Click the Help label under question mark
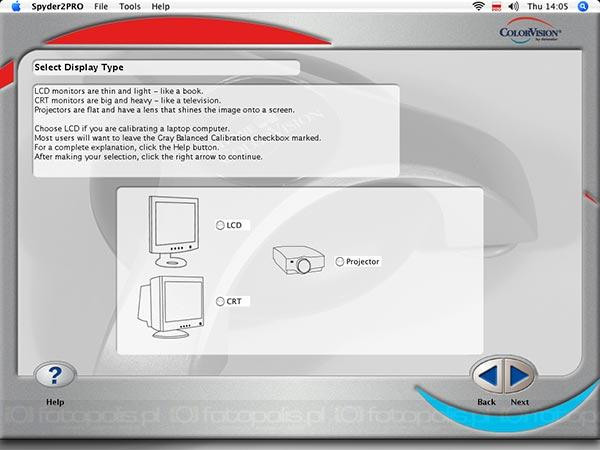The height and width of the screenshot is (450, 600). (55, 402)
